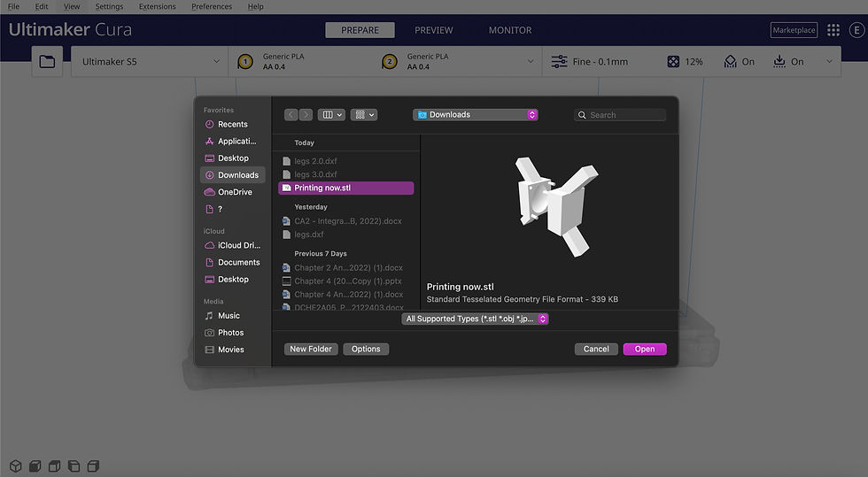Go forward in file dialog
868x477 pixels.
306,114
